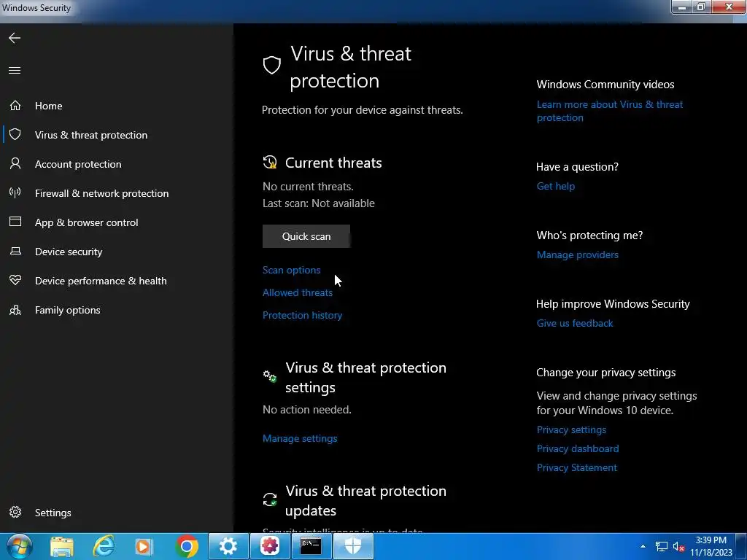747x560 pixels.
Task: Open Device security page
Action: tap(69, 252)
